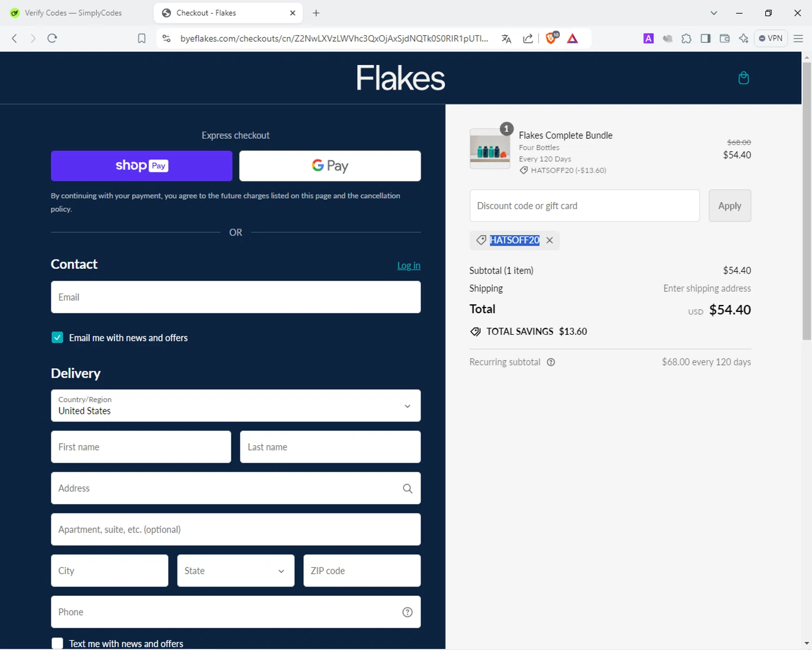Image resolution: width=812 pixels, height=650 pixels.
Task: Click the 'Enter shipping address' text
Action: [x=707, y=289]
